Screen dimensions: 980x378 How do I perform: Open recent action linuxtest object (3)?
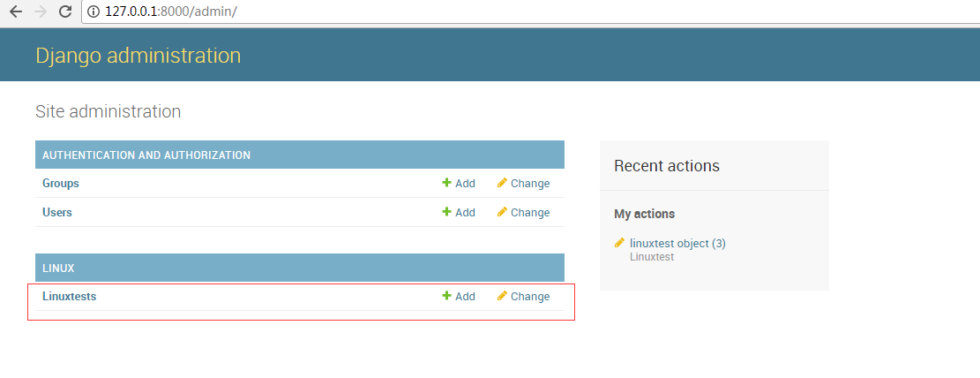pyautogui.click(x=677, y=244)
